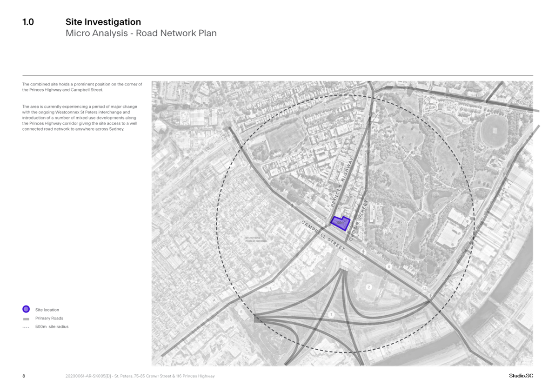Screen dimensions: 555x392
Task: Click the Site Investigation heading
Action: (103, 22)
